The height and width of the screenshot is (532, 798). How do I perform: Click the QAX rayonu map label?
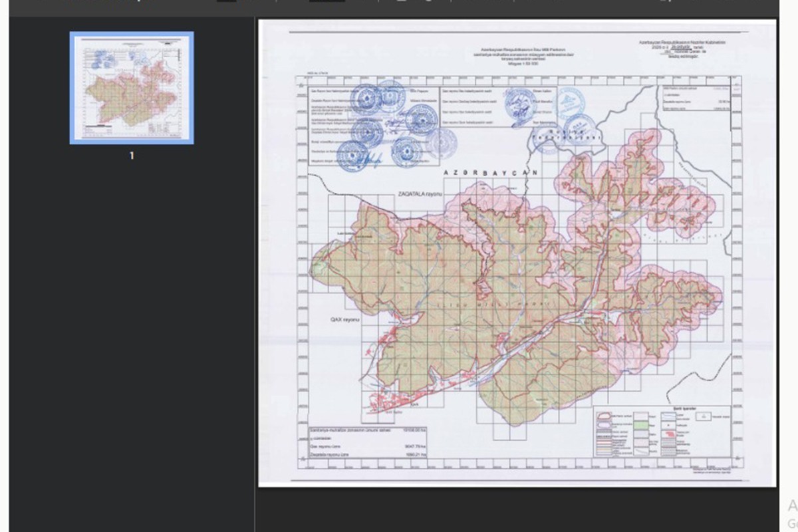345,320
